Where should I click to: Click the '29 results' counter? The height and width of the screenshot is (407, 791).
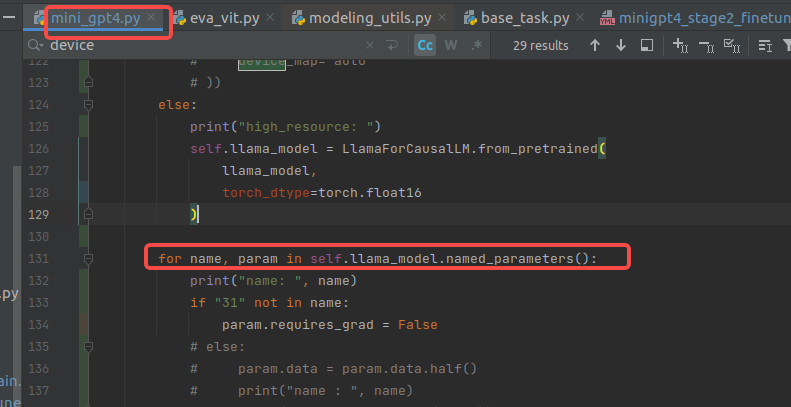(x=540, y=45)
